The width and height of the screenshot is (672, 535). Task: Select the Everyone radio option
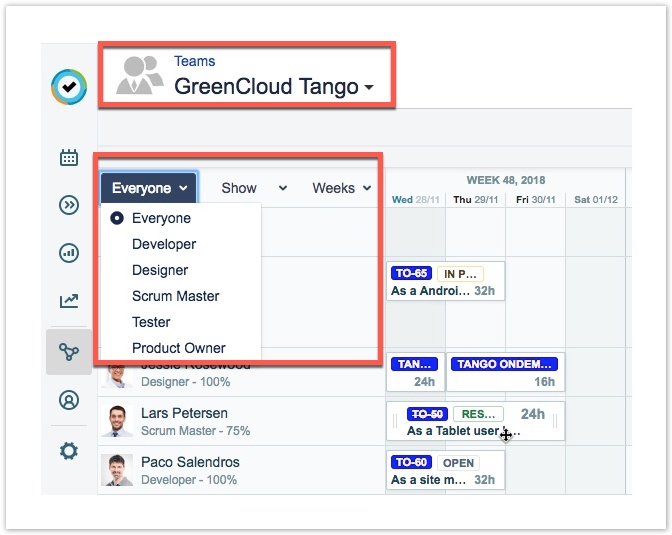[118, 218]
